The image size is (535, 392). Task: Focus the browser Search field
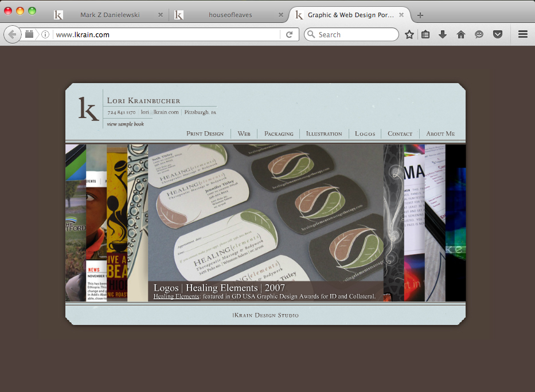352,34
